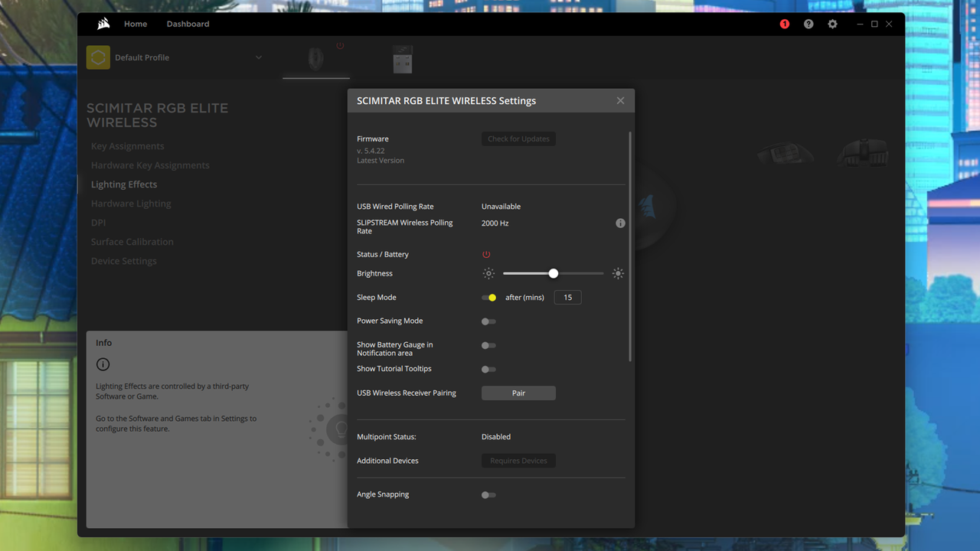Open the notifications alert badge
The image size is (980, 551).
click(785, 24)
